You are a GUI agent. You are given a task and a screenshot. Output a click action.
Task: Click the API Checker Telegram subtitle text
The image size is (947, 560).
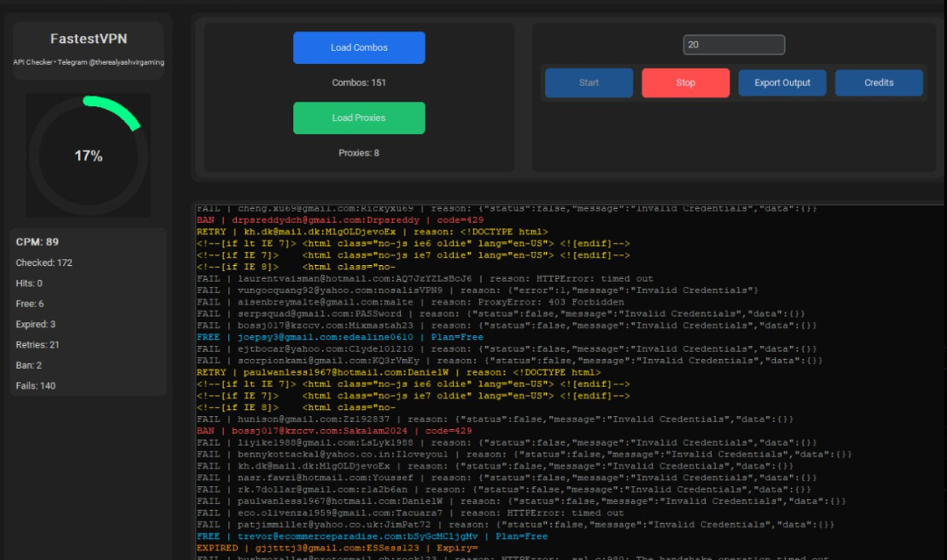[x=89, y=62]
